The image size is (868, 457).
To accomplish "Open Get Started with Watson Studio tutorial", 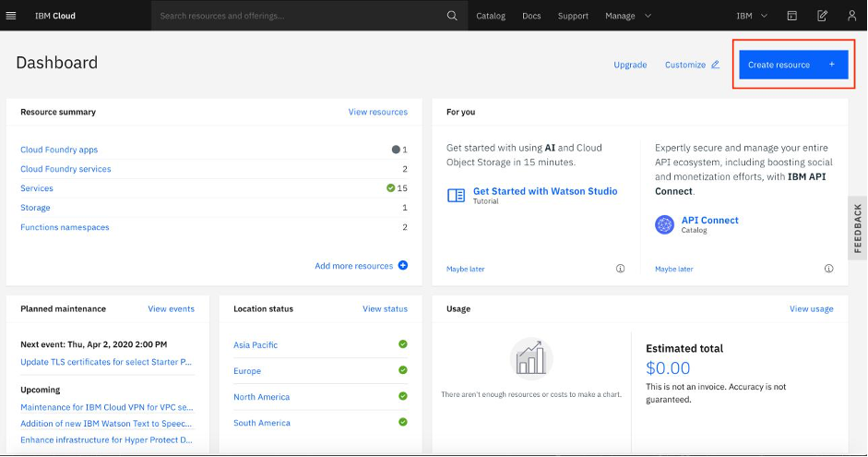I will tap(545, 191).
